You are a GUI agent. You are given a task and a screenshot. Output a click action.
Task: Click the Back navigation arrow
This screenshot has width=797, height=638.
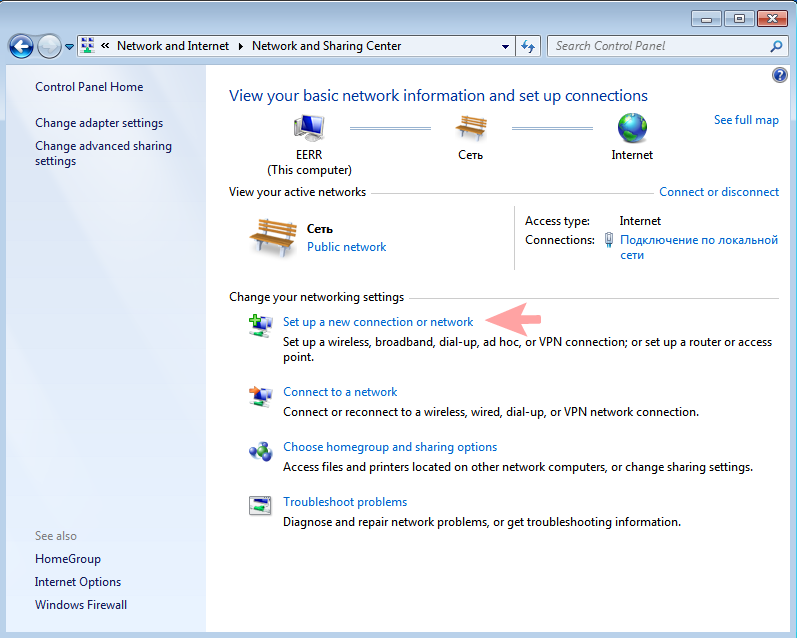tap(21, 47)
